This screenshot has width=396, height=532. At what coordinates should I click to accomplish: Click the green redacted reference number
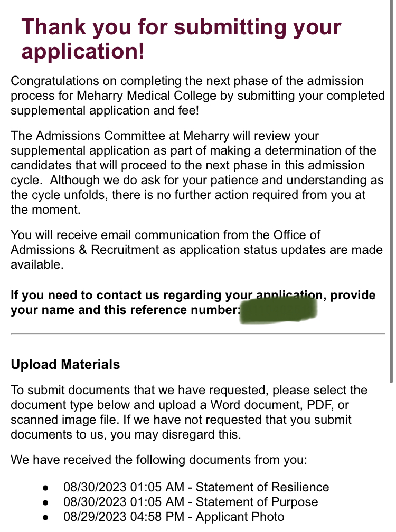click(278, 309)
